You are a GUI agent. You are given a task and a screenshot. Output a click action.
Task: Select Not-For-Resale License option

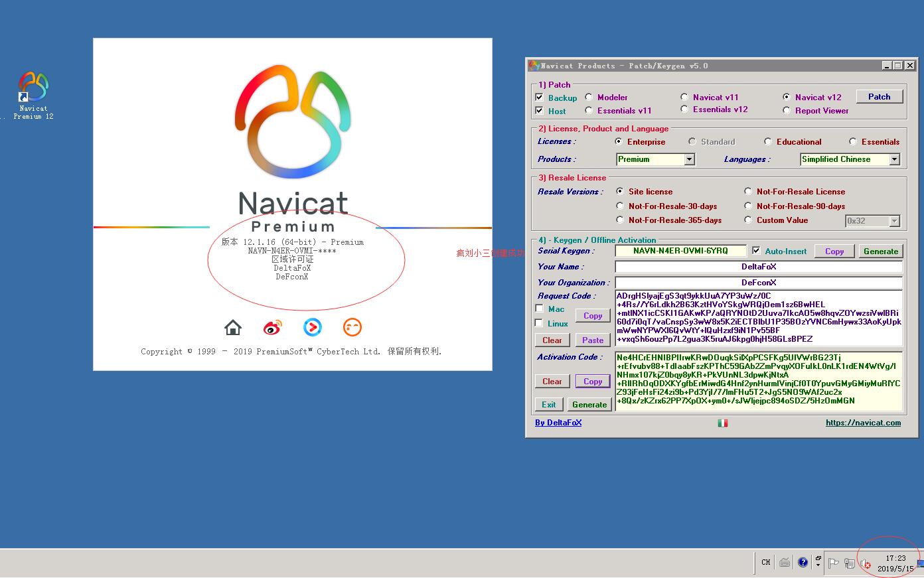(x=748, y=191)
